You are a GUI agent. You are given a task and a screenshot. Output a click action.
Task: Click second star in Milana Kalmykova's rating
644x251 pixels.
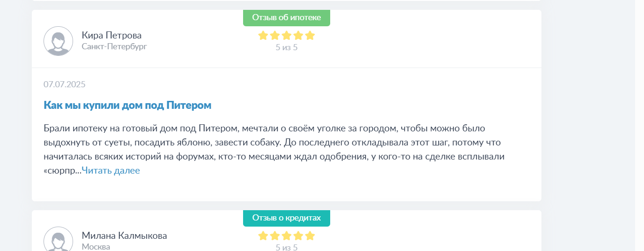(x=275, y=236)
